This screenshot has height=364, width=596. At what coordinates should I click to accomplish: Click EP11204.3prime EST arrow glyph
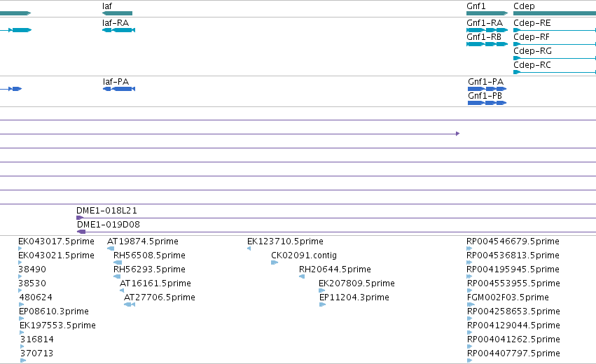tap(323, 304)
